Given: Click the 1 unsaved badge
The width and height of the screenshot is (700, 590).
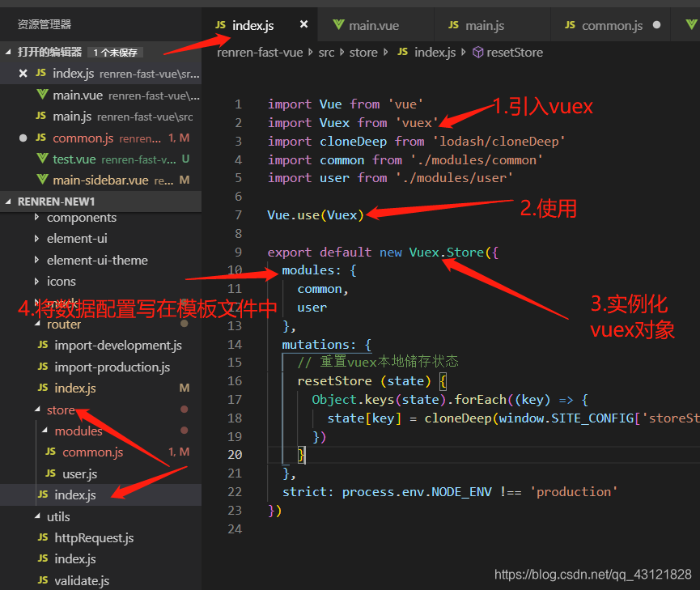Looking at the screenshot, I should click(115, 53).
